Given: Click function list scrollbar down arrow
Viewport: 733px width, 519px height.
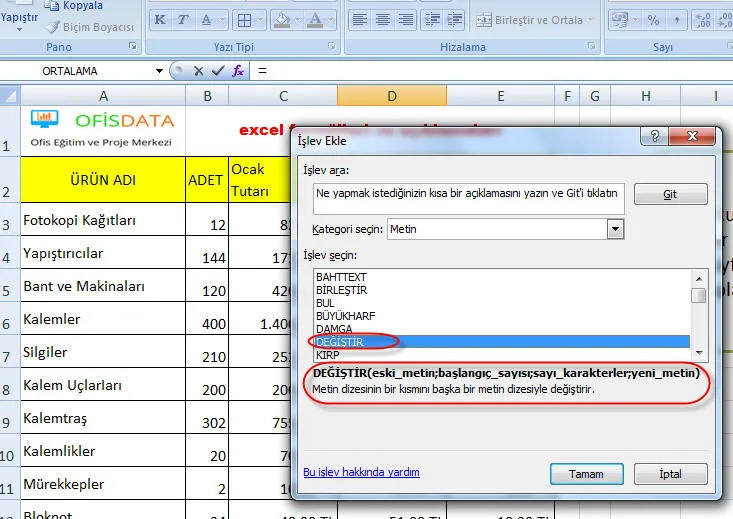Looking at the screenshot, I should click(x=699, y=353).
